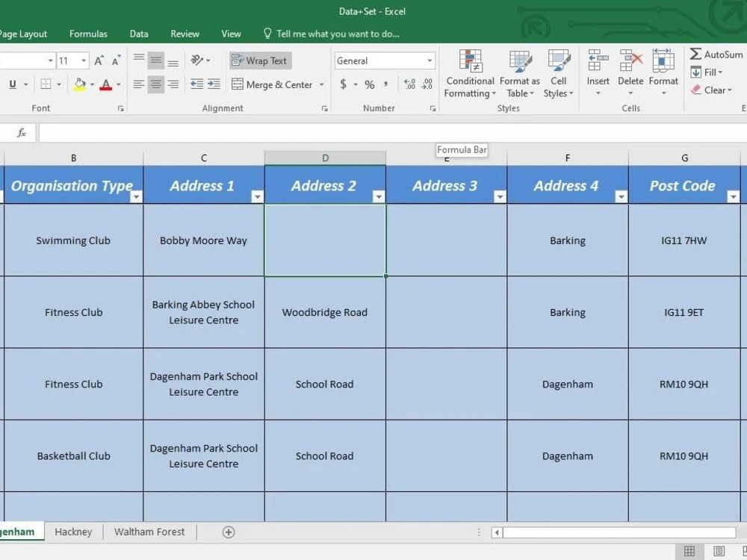Viewport: 747px width, 560px height.
Task: Open Address 4 filter dropdown
Action: coord(622,196)
